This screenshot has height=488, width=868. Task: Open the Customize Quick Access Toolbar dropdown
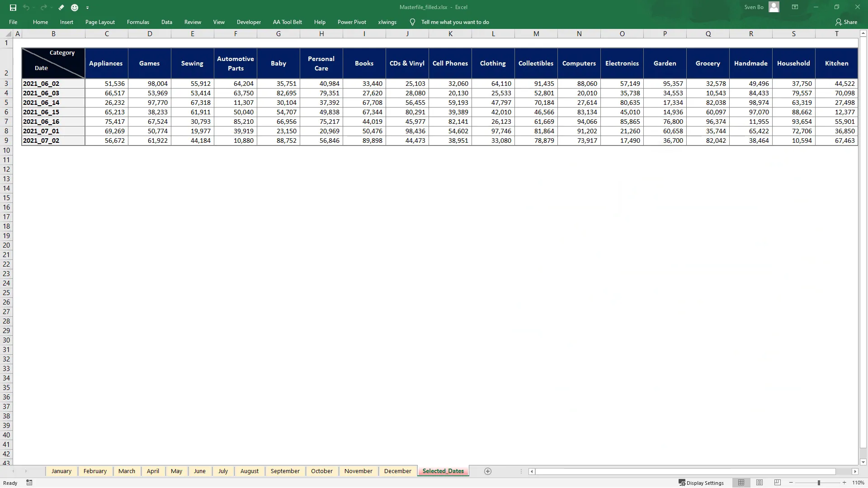[88, 8]
